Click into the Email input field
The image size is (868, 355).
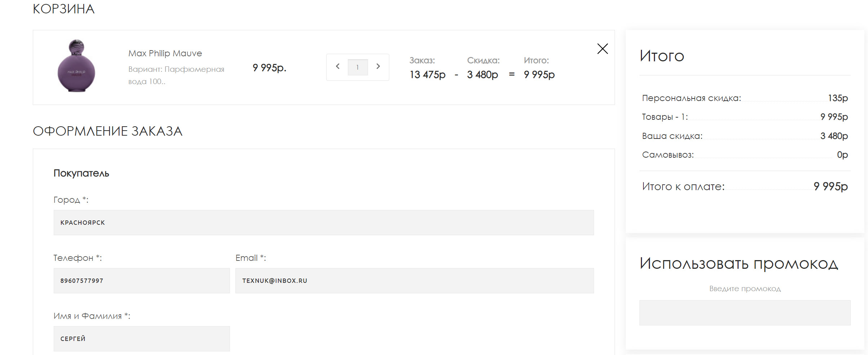pos(415,281)
